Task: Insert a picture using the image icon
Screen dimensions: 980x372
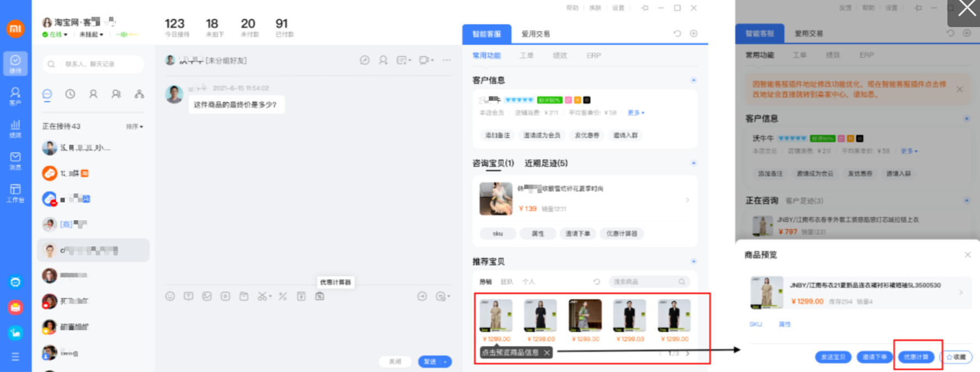Action: coord(207,296)
